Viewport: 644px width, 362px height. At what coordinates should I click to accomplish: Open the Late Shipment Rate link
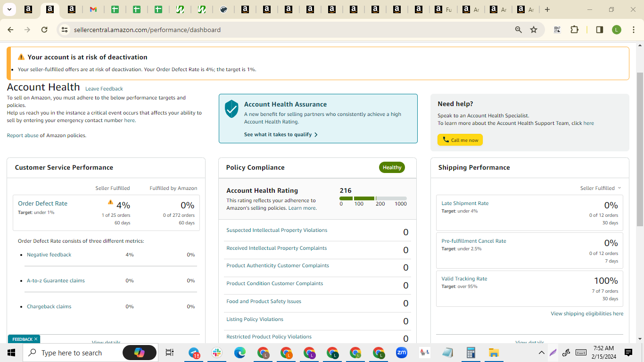click(465, 203)
